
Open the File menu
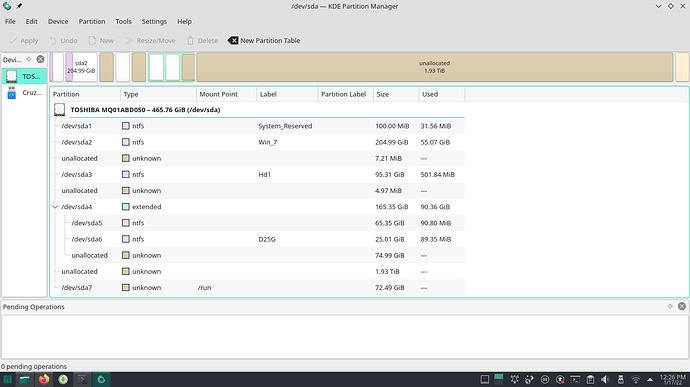click(10, 22)
